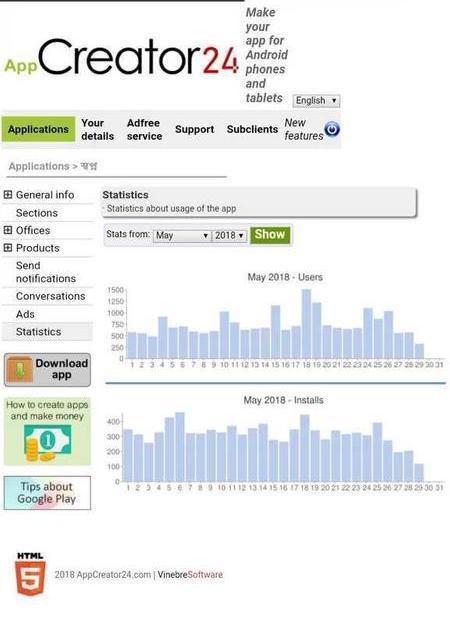Open the May month dropdown
Screen dimensions: 450x643
pos(182,235)
